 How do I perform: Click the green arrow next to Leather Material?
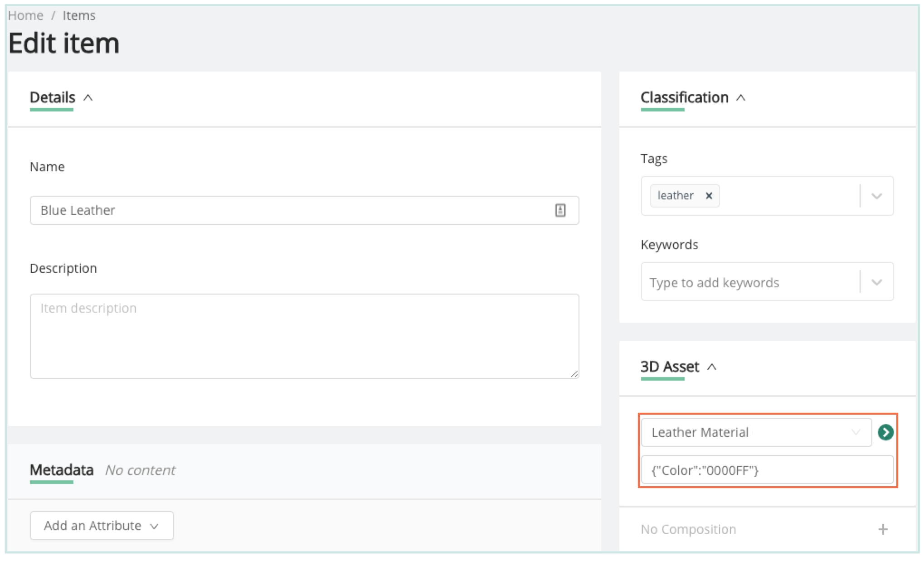point(885,432)
